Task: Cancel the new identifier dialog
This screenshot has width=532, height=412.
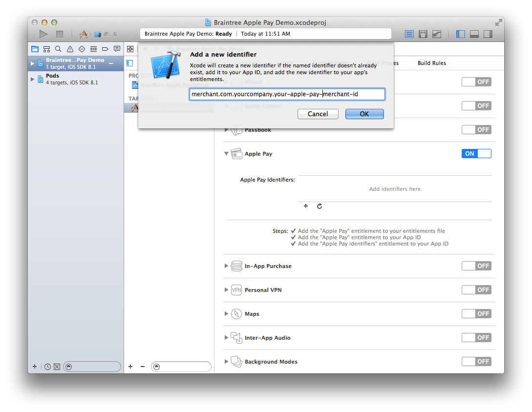Action: (x=318, y=114)
